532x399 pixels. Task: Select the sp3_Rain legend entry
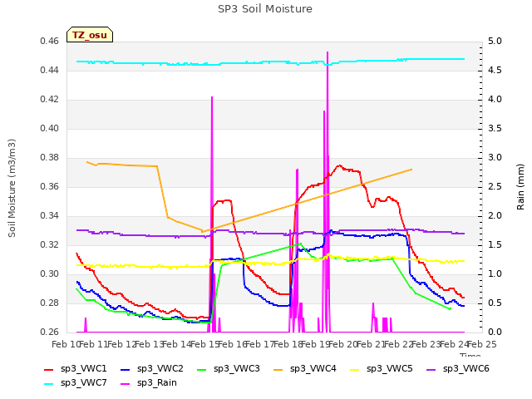[x=149, y=383]
